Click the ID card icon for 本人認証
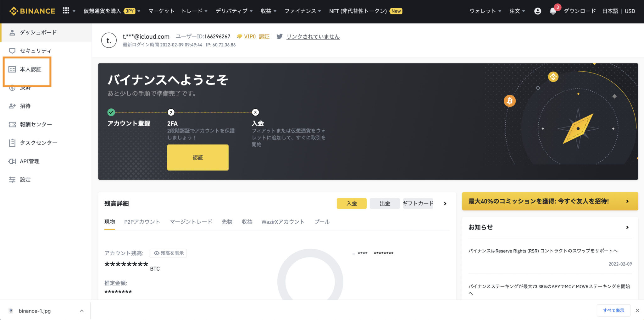This screenshot has height=320, width=644. pos(12,69)
